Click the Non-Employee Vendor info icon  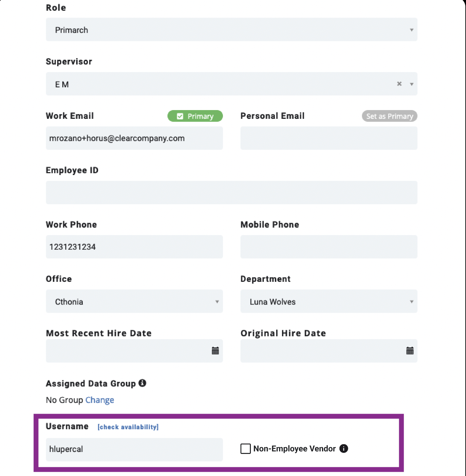[x=344, y=448]
